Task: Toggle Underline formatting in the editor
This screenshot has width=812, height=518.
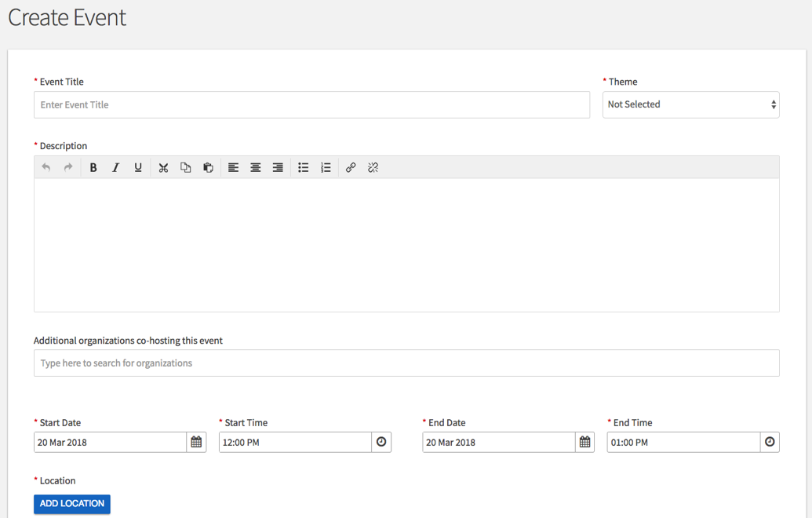Action: tap(138, 167)
